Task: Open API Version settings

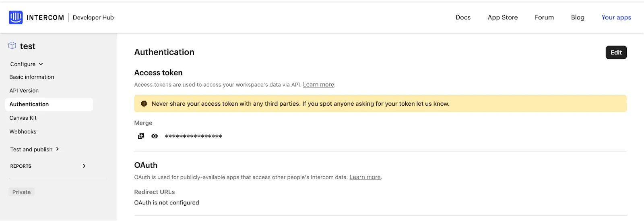Action: click(24, 91)
